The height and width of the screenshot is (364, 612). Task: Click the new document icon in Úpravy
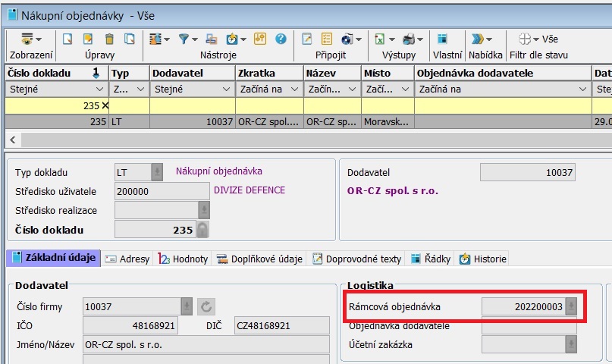pos(67,39)
